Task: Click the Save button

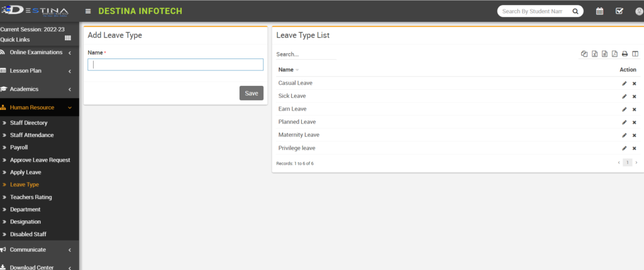Action: pos(251,93)
